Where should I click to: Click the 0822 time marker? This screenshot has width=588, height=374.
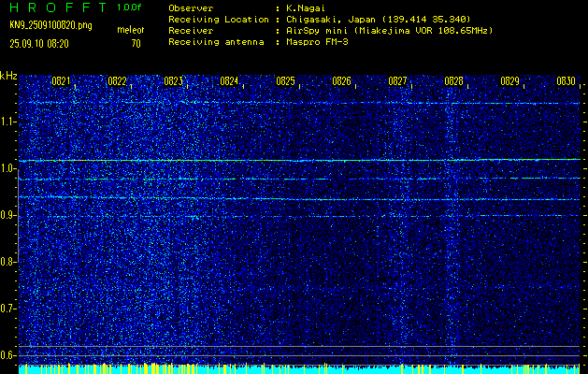117,81
